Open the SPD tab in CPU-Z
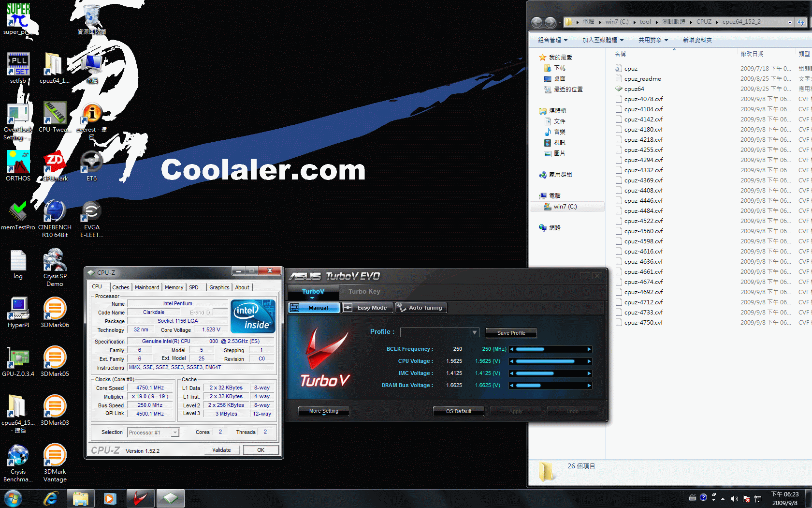 [193, 287]
